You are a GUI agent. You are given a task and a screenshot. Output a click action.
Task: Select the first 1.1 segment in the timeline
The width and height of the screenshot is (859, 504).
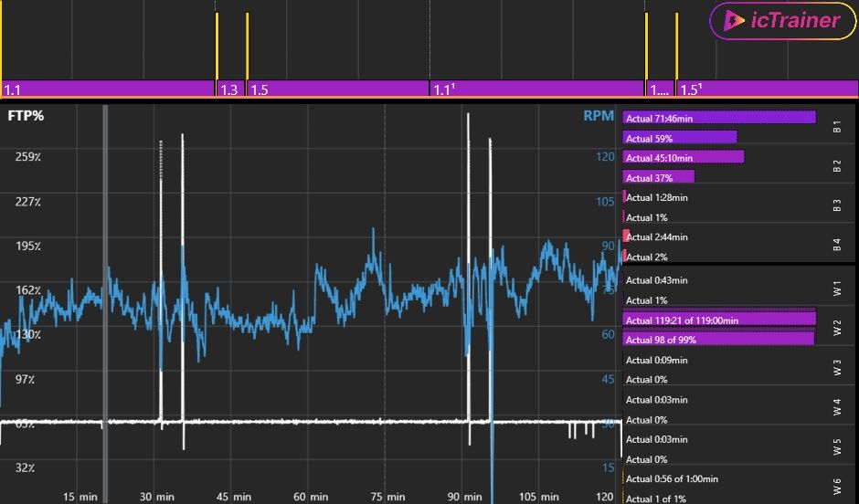point(107,89)
